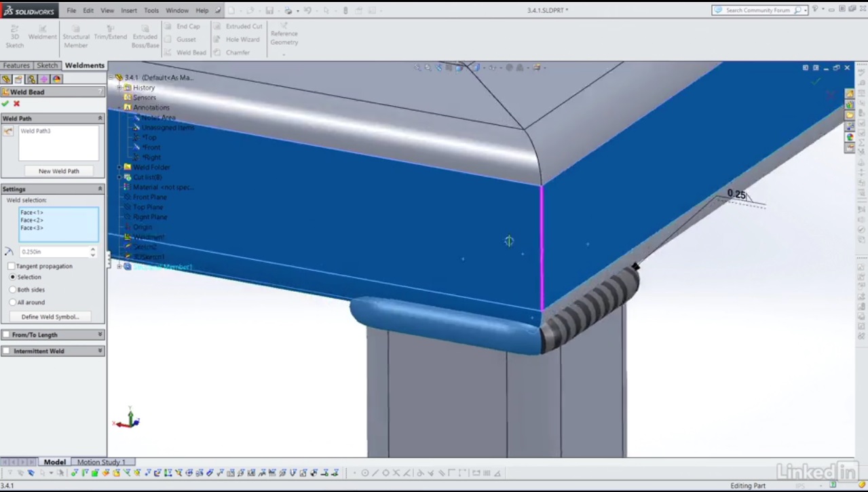Open the Structural Member tool
868x492 pixels.
(x=75, y=35)
